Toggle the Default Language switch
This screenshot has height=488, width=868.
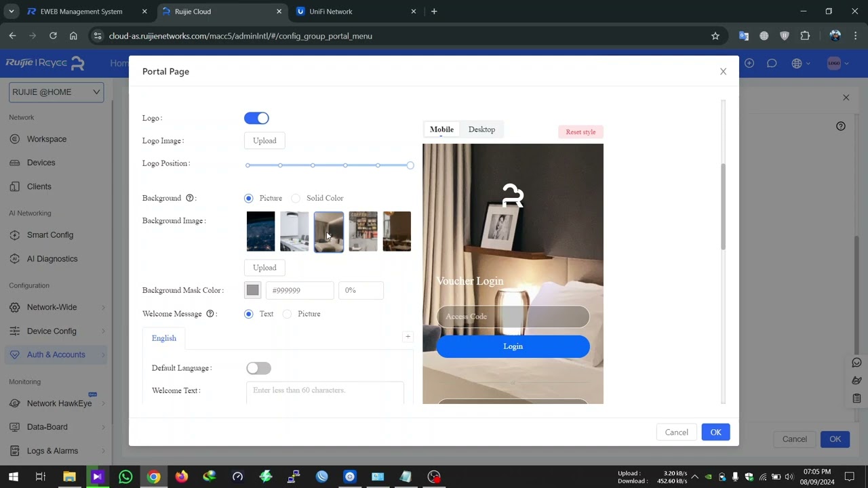[258, 368]
